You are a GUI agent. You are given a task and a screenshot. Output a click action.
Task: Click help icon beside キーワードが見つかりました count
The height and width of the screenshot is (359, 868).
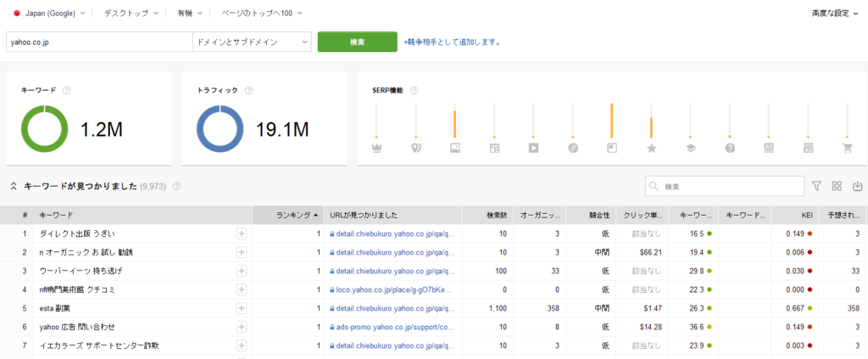(x=176, y=187)
